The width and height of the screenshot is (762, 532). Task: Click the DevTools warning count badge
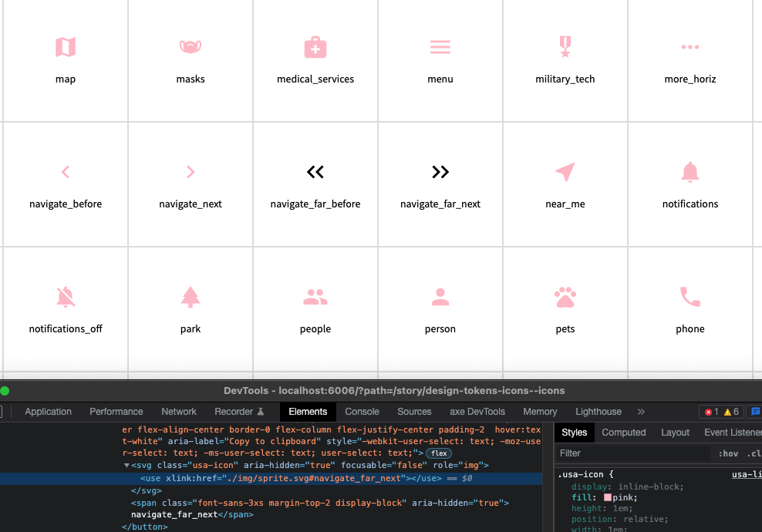(731, 412)
